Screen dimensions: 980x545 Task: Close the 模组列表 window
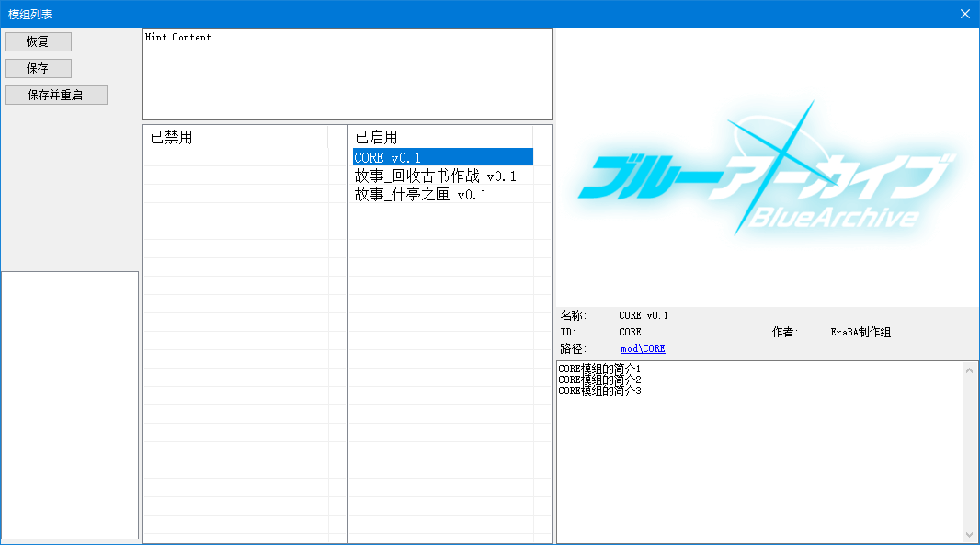pos(964,14)
